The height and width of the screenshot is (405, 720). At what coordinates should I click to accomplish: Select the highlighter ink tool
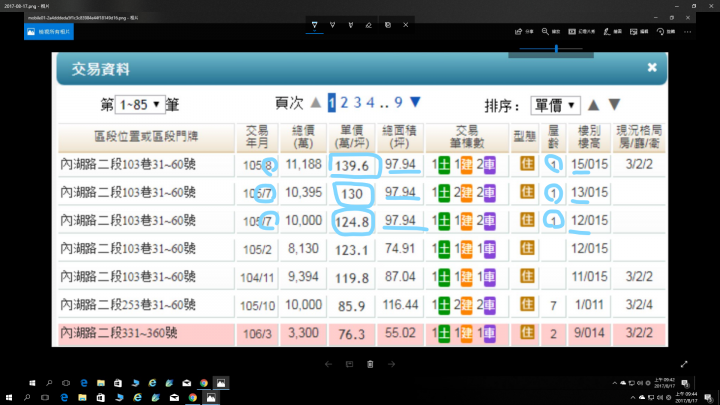(x=351, y=25)
